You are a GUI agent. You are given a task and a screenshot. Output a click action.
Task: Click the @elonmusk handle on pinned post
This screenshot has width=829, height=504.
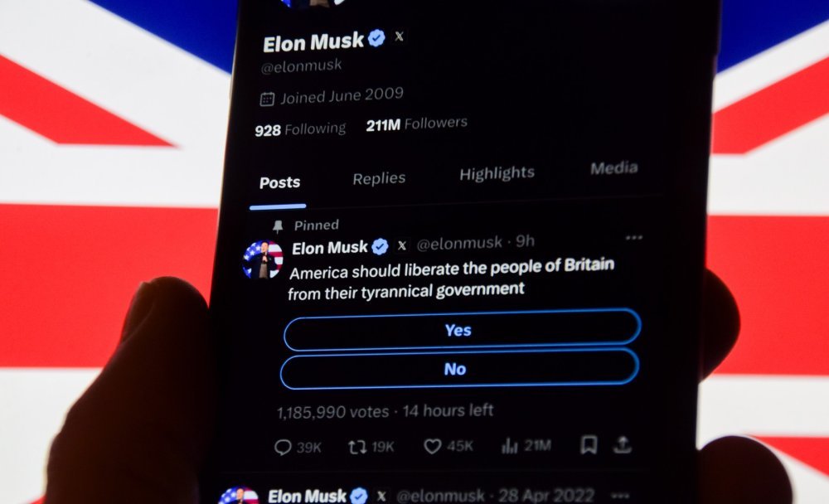[459, 243]
